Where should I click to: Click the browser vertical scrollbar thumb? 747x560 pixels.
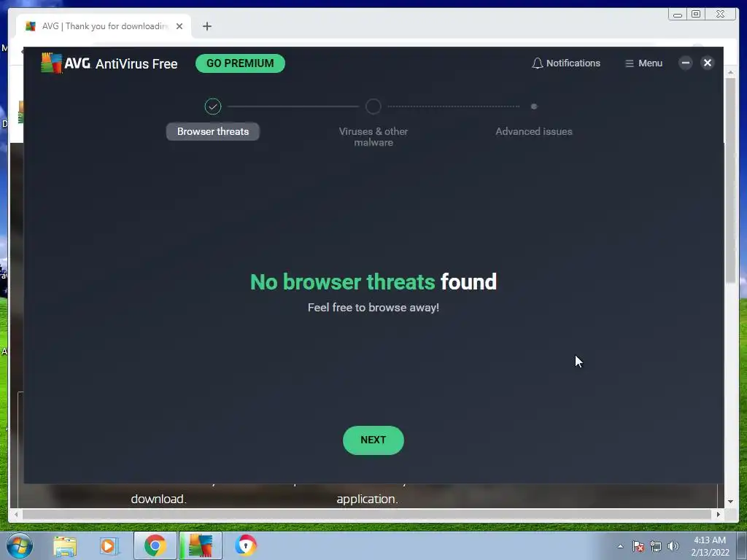pyautogui.click(x=731, y=180)
